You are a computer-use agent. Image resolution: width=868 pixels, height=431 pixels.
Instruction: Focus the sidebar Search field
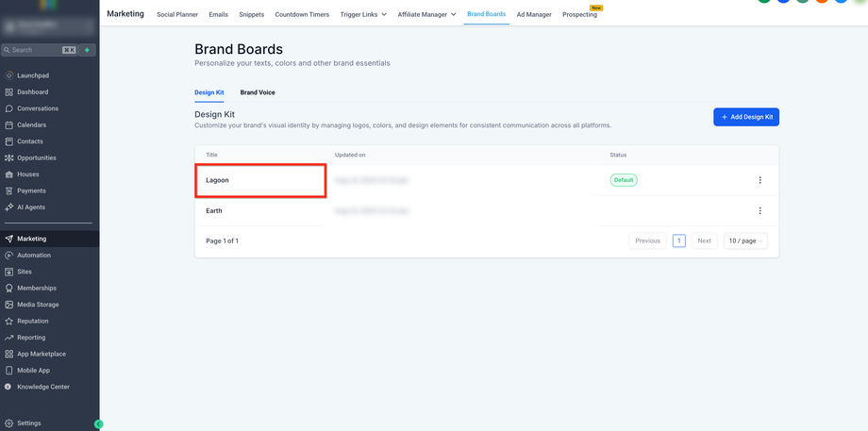[x=36, y=50]
